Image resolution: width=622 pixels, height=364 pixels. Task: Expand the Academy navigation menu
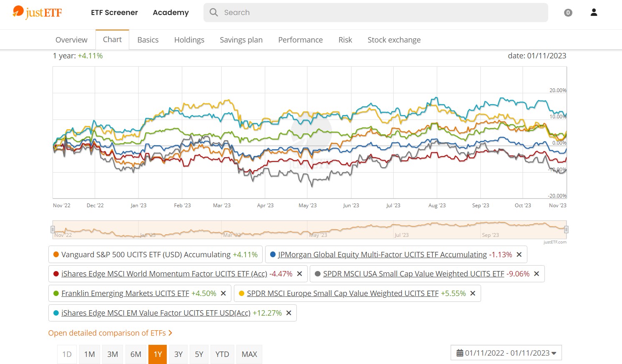(171, 13)
